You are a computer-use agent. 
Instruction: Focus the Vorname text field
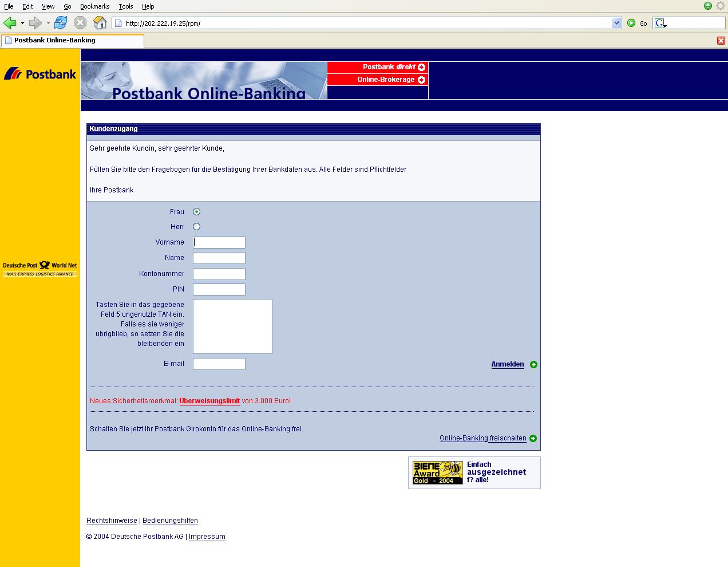pos(219,242)
